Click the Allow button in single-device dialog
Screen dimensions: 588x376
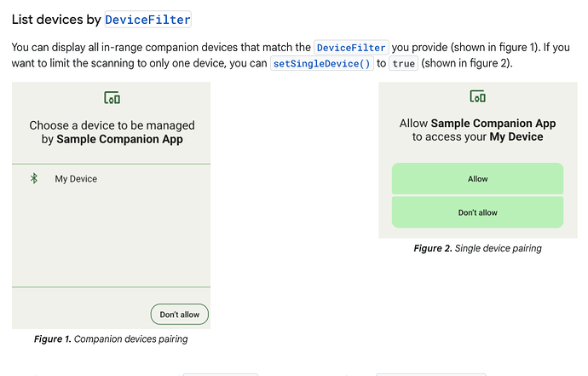click(x=477, y=178)
